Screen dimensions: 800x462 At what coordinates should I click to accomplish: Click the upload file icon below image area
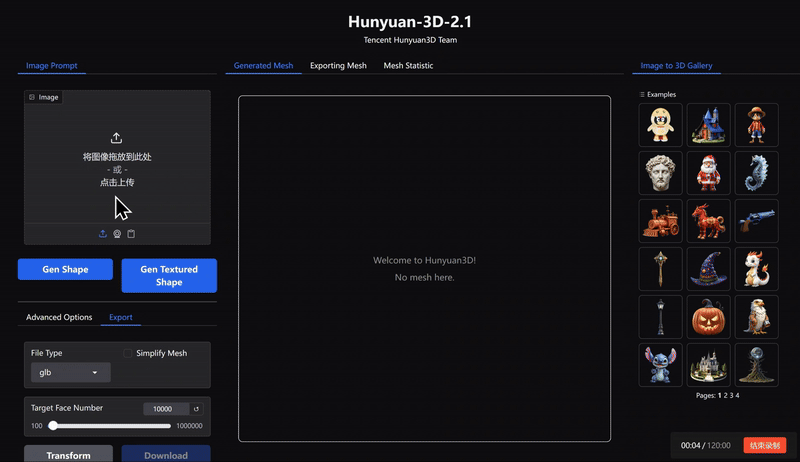coord(103,234)
